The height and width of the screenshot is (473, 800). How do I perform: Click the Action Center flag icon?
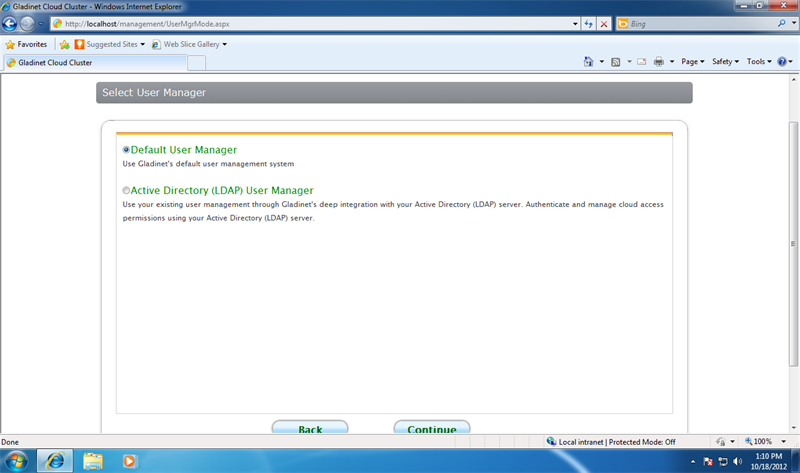(x=708, y=462)
